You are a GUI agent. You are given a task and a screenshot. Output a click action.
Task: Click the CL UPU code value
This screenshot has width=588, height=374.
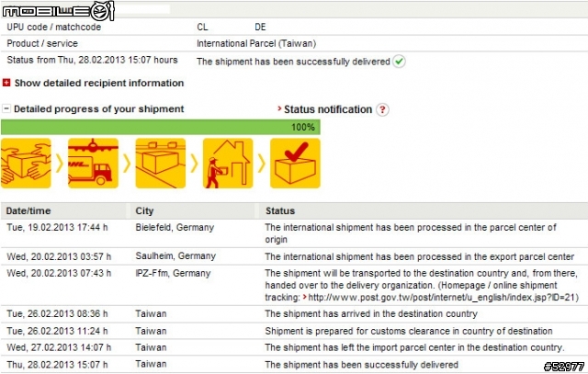pos(202,27)
